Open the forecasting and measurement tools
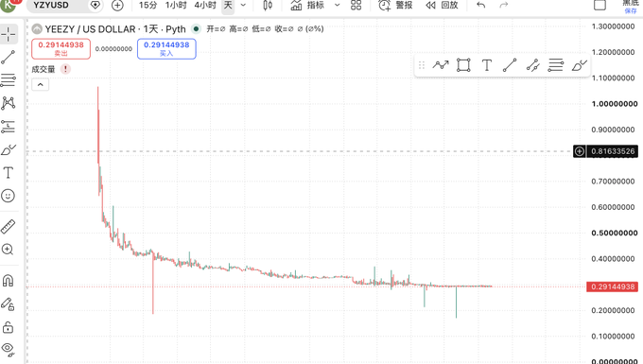The width and height of the screenshot is (643, 364). coord(9,127)
